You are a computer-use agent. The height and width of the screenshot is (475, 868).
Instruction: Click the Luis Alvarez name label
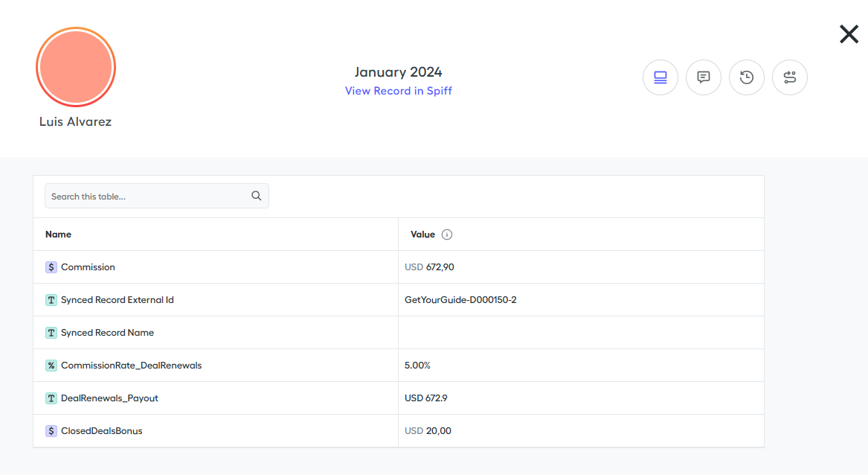75,122
